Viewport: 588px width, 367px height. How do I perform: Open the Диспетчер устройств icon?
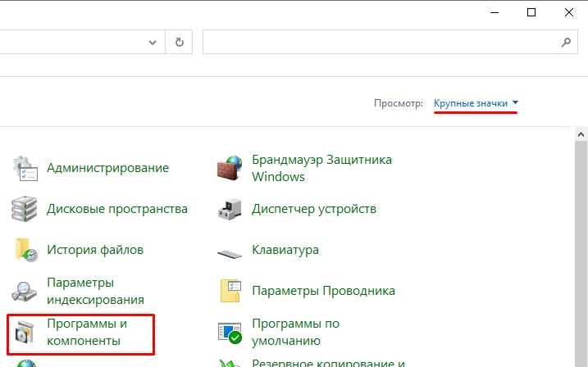point(230,209)
